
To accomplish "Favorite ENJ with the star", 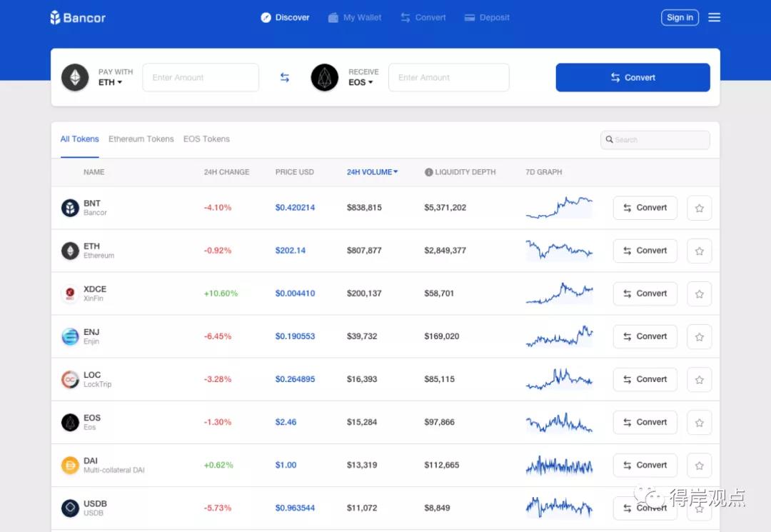I will (x=699, y=337).
